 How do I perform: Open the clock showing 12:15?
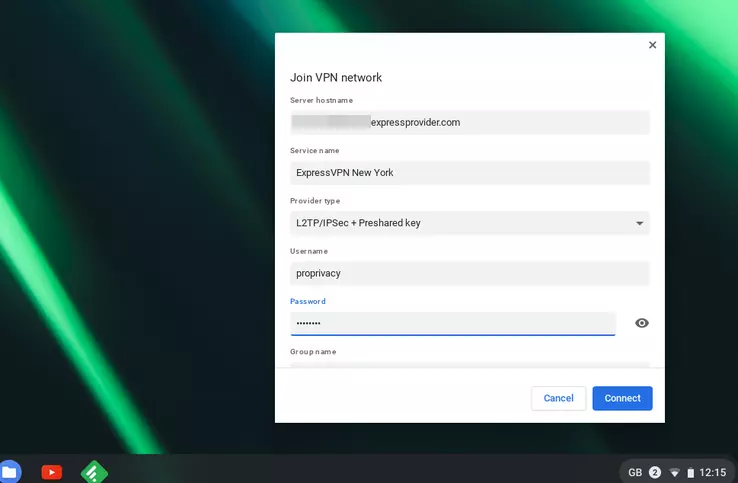713,472
